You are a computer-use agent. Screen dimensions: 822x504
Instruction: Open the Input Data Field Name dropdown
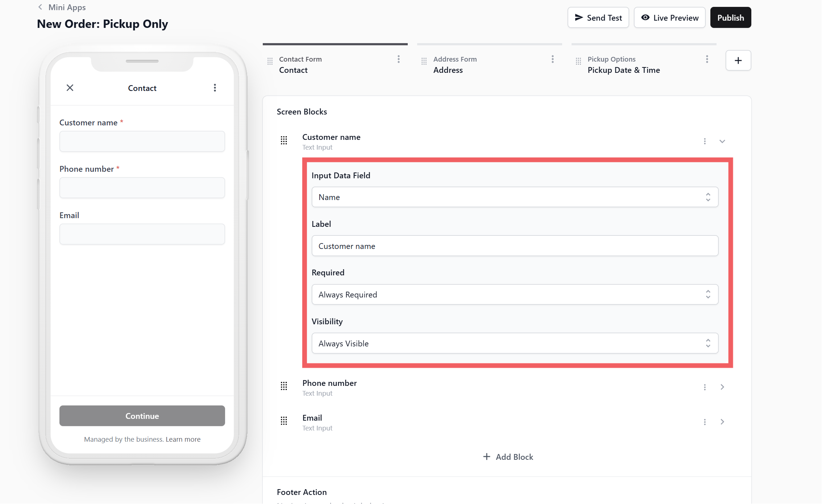pos(515,197)
